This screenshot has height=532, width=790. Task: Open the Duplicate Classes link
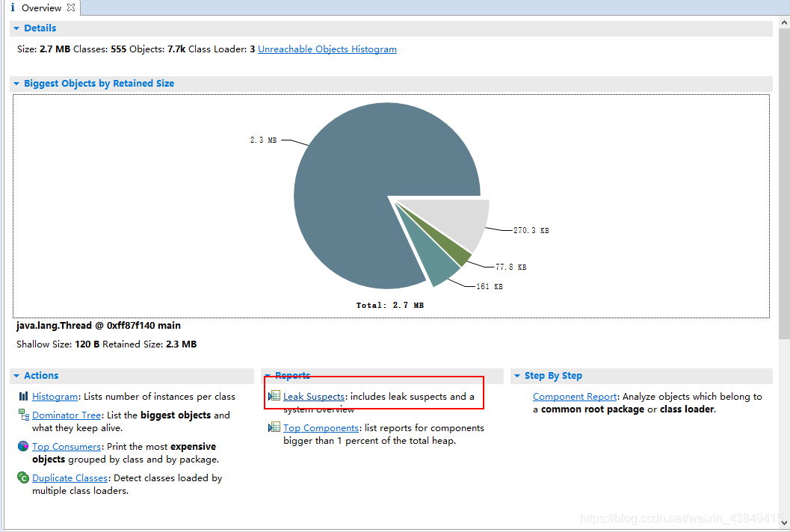[x=70, y=477]
